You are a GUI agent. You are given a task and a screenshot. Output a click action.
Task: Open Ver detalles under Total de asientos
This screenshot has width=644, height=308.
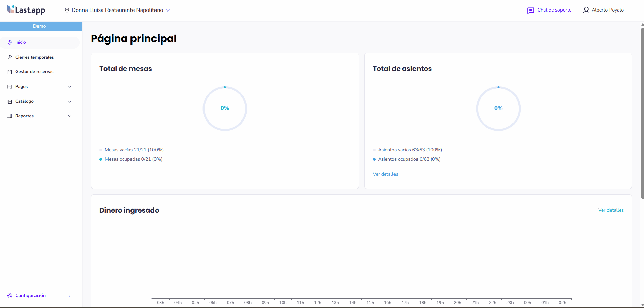pos(385,174)
